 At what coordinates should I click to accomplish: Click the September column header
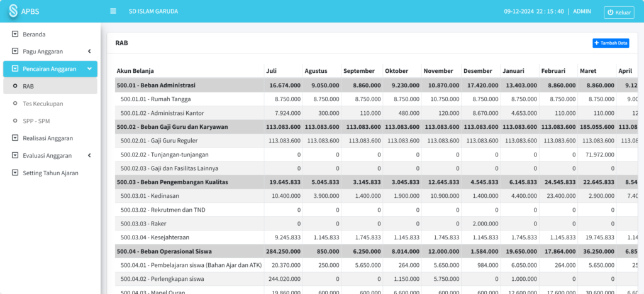click(x=362, y=70)
